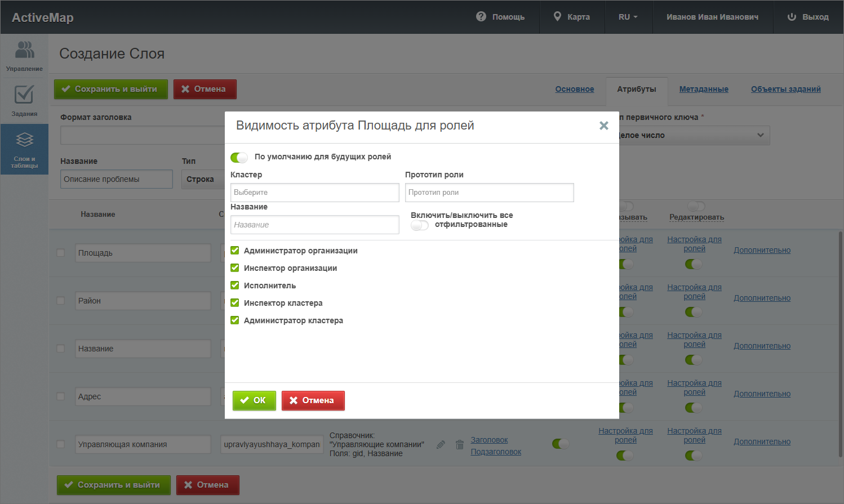844x504 pixels.
Task: Click the green OK button
Action: point(254,400)
